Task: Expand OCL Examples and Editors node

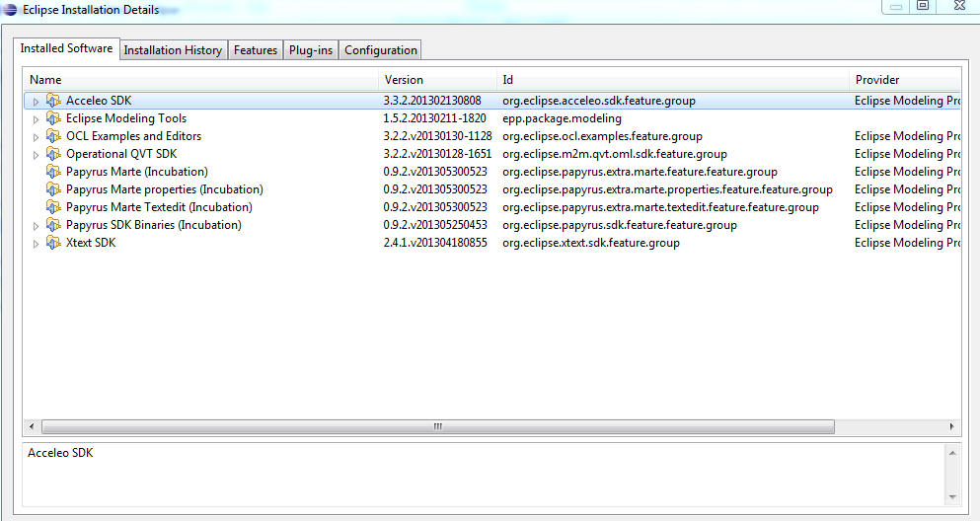Action: tap(36, 137)
